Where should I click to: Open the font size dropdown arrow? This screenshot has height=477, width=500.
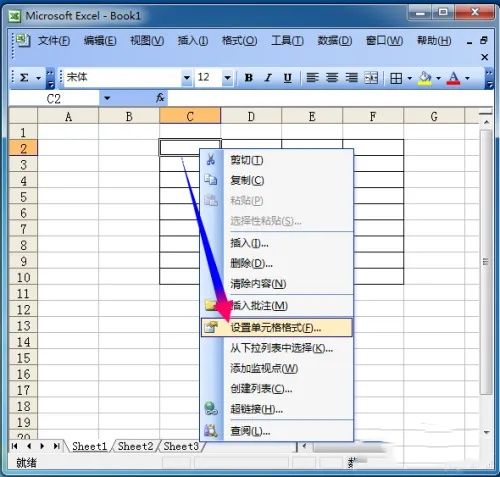pyautogui.click(x=227, y=78)
